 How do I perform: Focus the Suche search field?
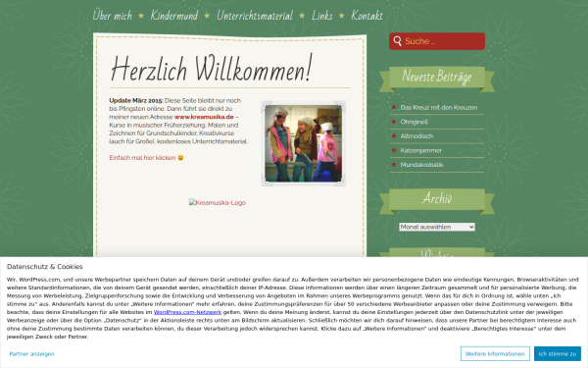[x=437, y=41]
